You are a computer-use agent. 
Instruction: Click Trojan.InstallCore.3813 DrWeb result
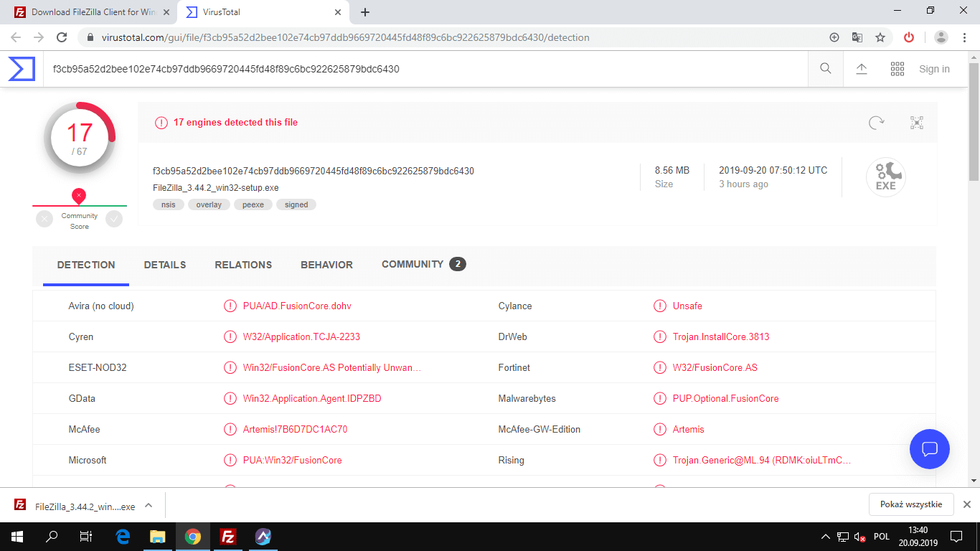[x=721, y=336]
